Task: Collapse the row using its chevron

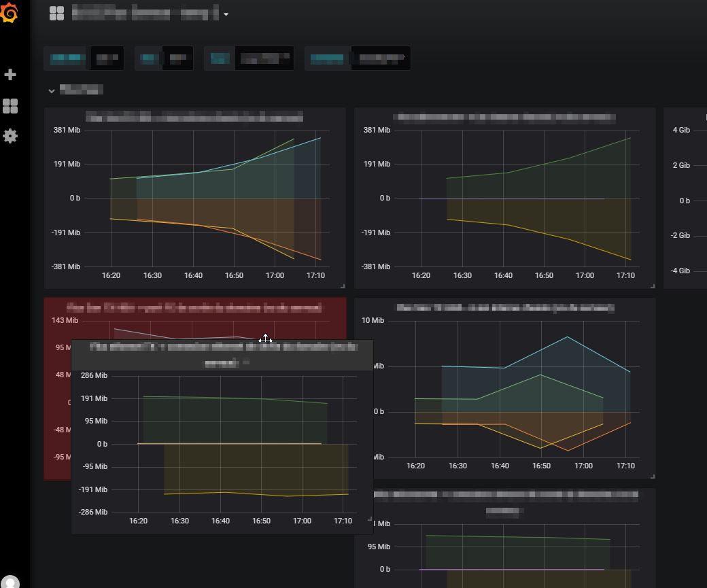Action: [52, 90]
